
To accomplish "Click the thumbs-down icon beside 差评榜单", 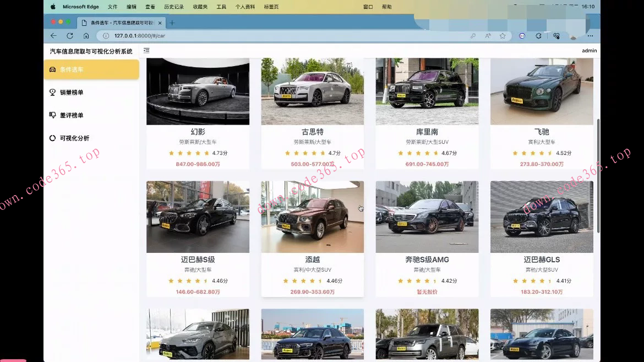I will 53,115.
